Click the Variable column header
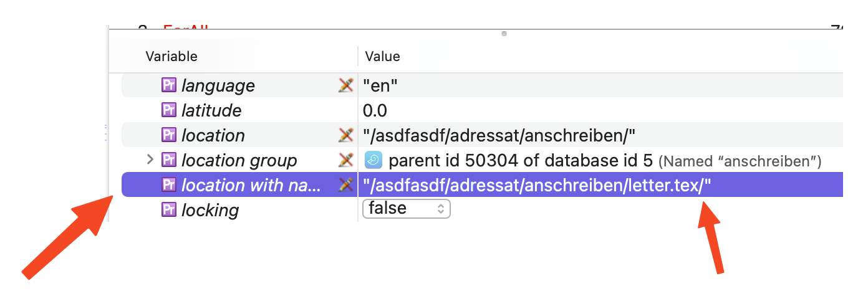The width and height of the screenshot is (868, 301). click(171, 56)
